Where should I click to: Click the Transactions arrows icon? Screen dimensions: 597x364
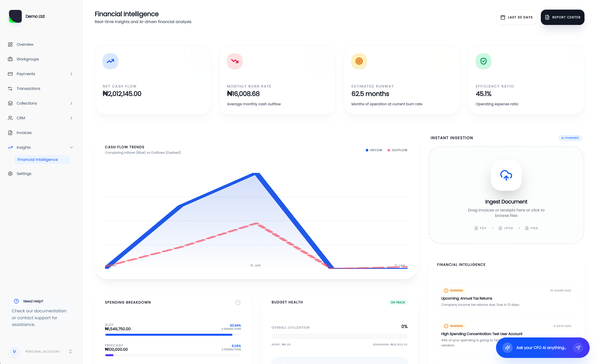pyautogui.click(x=10, y=89)
